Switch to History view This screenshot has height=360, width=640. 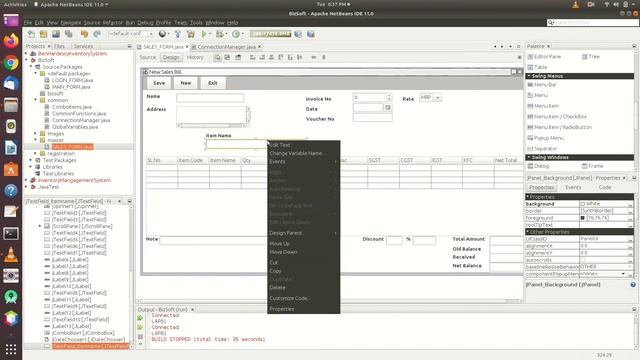[195, 58]
